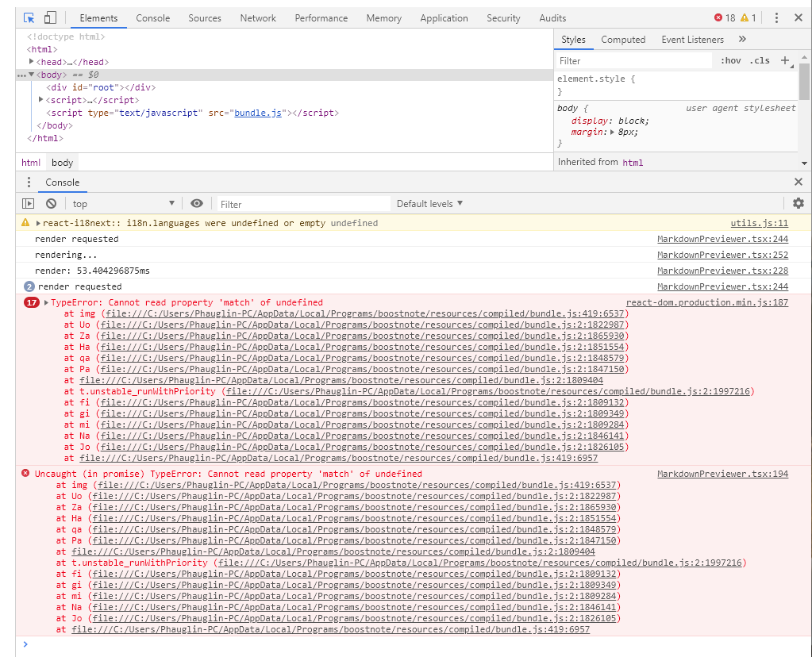Open the MarkdownPreviewer.tsx:252 source link

(x=722, y=255)
